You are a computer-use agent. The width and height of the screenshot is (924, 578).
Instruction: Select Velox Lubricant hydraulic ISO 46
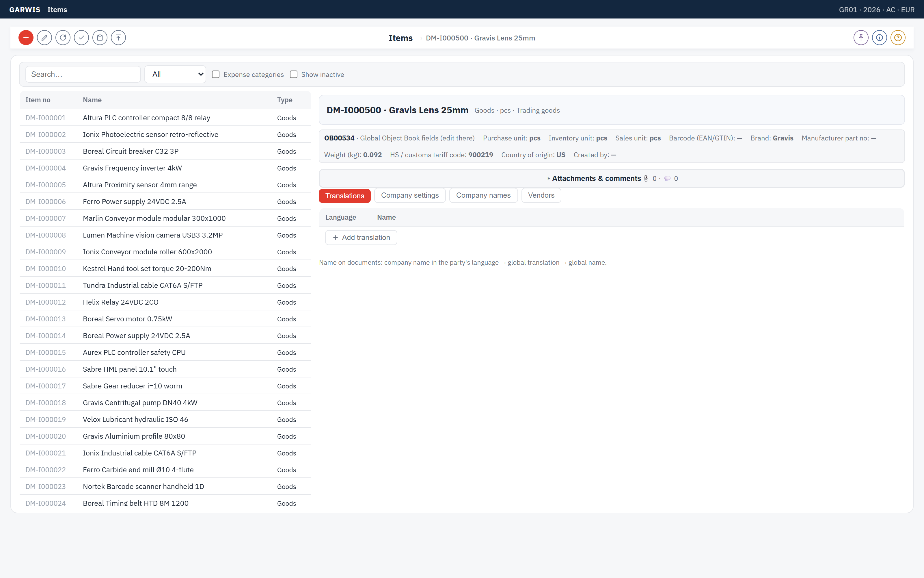165,419
